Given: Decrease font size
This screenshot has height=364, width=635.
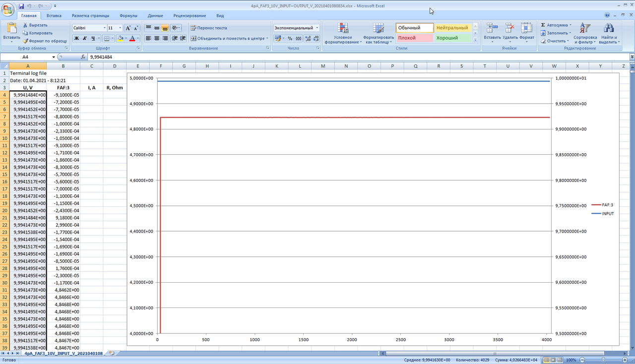Looking at the screenshot, I should point(136,28).
